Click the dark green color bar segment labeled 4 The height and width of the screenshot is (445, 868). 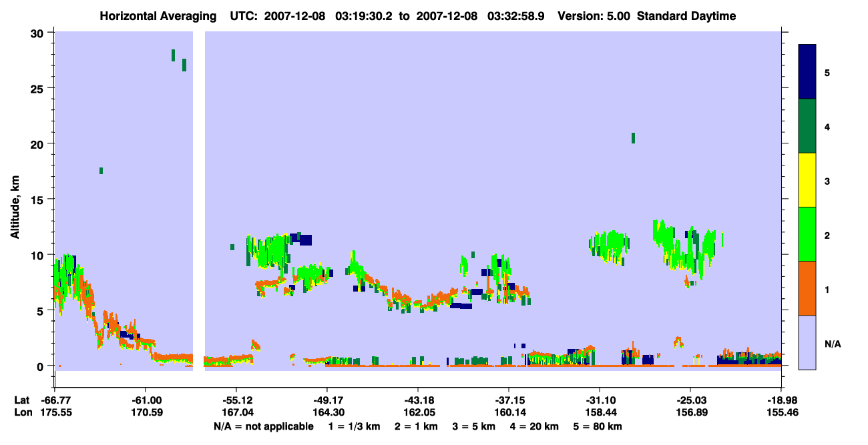(x=807, y=126)
